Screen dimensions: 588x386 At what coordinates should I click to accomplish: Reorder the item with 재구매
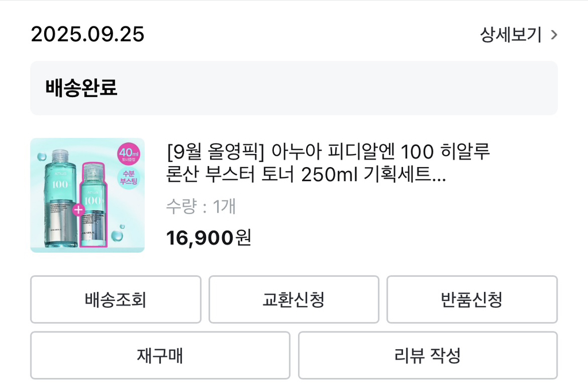[160, 355]
